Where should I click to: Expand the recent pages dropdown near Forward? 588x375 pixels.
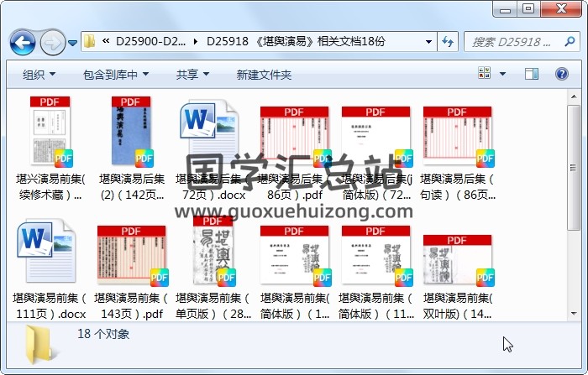[x=73, y=42]
